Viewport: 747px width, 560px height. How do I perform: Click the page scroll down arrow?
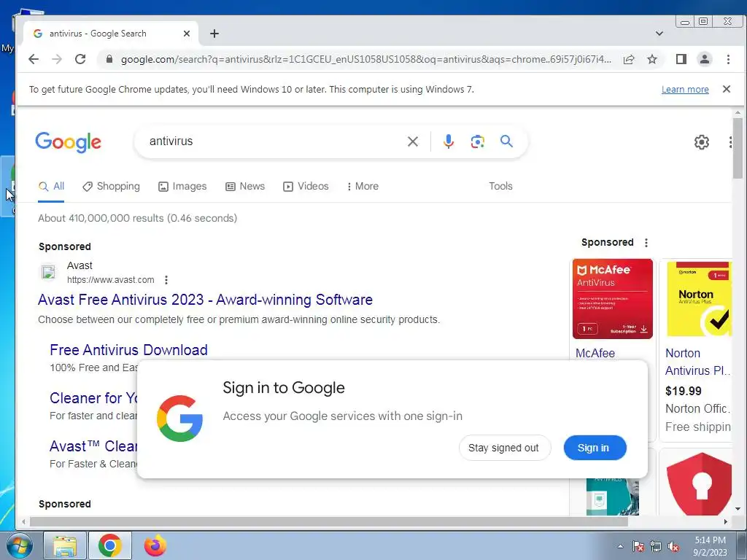(x=738, y=509)
